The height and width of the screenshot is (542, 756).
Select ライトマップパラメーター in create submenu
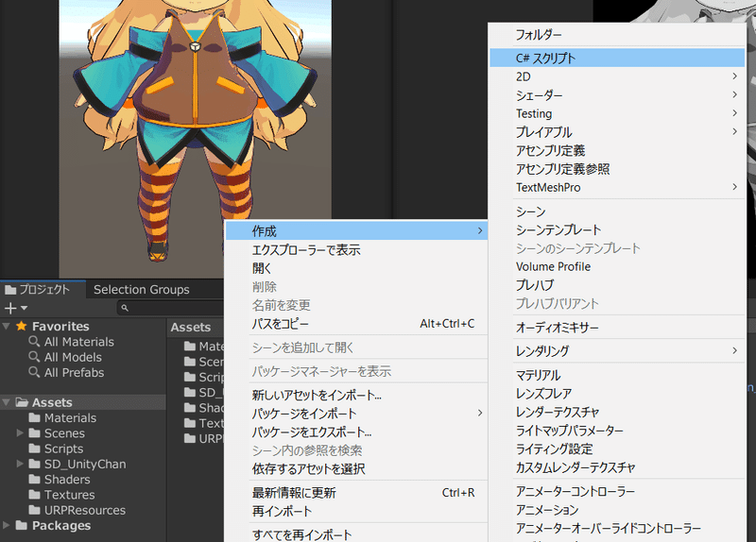(617, 431)
